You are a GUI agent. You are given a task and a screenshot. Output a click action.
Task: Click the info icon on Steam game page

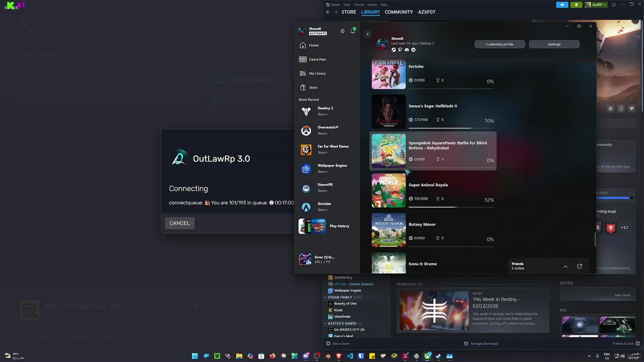621,109
